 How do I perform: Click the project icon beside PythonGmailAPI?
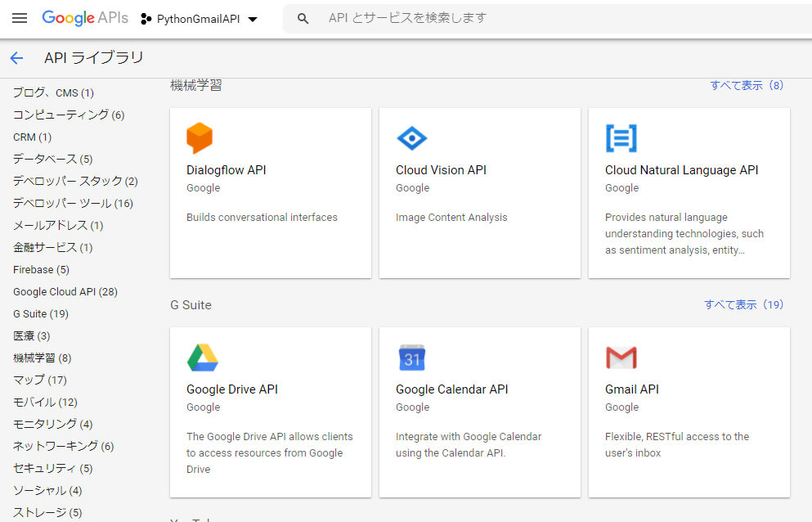point(146,19)
